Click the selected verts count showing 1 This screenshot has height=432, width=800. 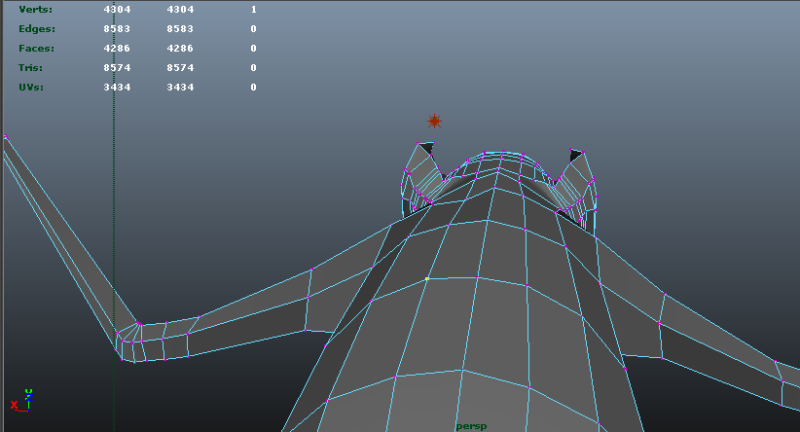[254, 9]
